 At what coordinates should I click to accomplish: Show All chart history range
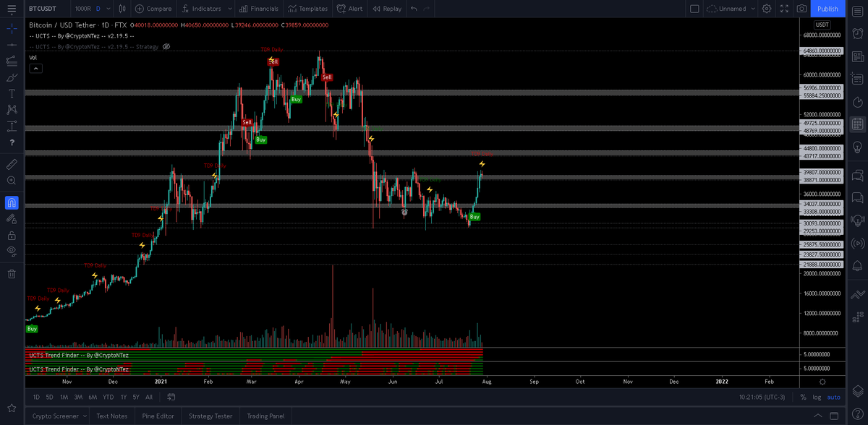(x=149, y=397)
